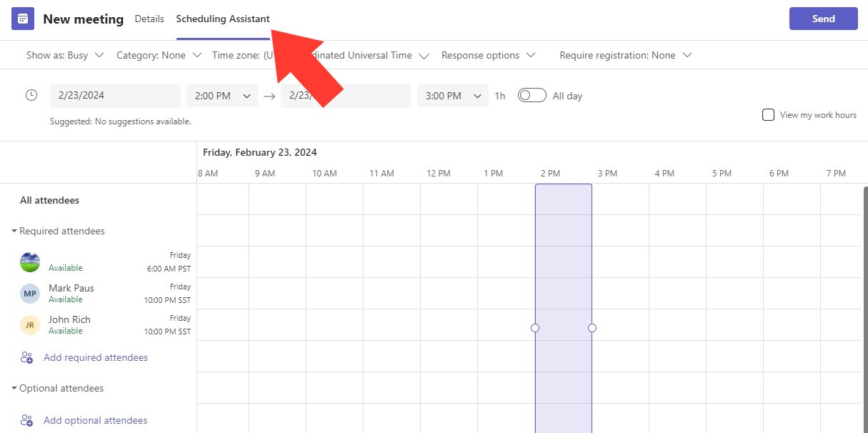Click the 6 PM time column header
Viewport: 868px width, 433px height.
779,174
